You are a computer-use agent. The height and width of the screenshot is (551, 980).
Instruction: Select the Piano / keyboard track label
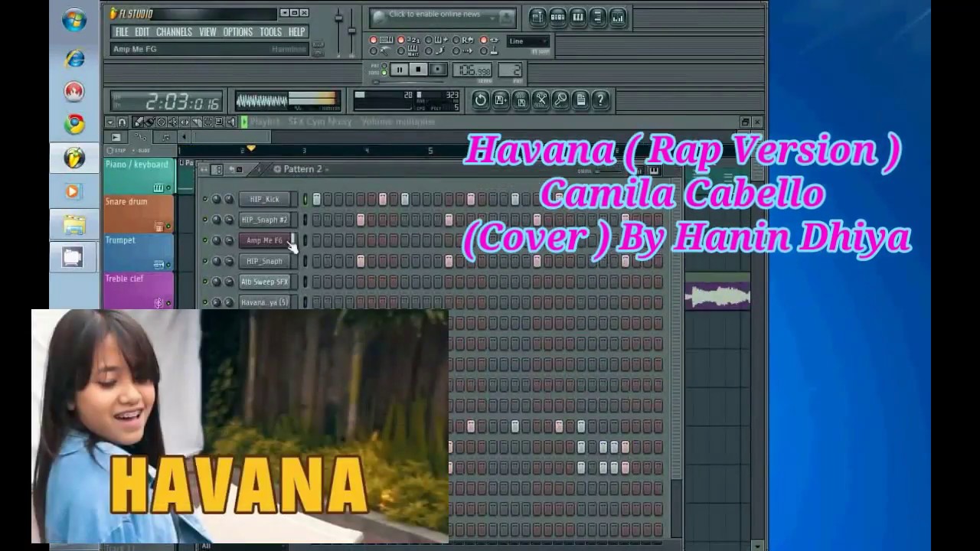tap(136, 165)
